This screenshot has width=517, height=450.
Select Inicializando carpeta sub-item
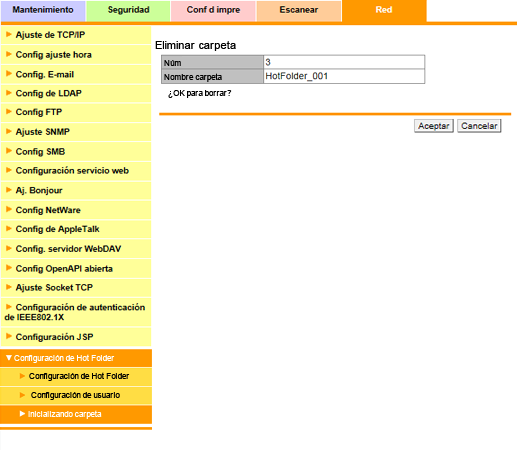(76, 414)
